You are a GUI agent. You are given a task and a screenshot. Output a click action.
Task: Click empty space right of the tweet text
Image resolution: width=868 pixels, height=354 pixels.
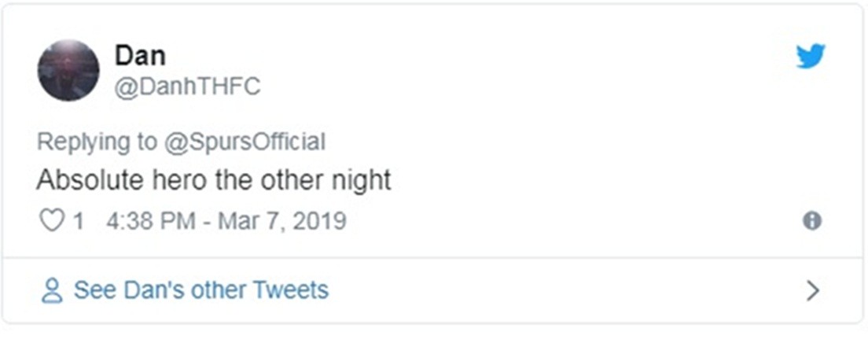point(590,180)
